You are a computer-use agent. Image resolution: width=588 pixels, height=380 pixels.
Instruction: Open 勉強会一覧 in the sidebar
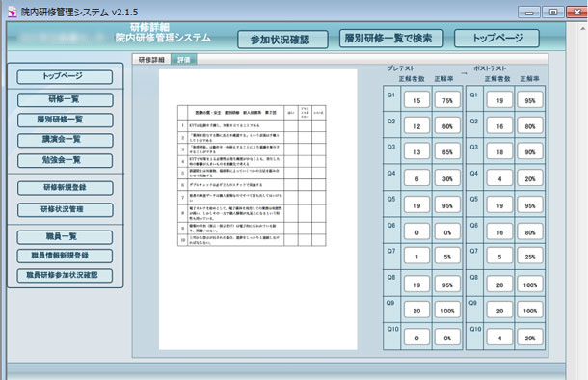pyautogui.click(x=65, y=160)
